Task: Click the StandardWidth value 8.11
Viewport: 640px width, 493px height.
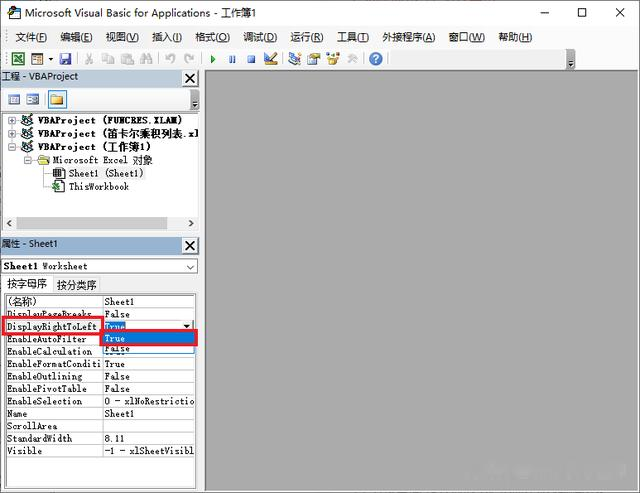Action: (x=149, y=438)
